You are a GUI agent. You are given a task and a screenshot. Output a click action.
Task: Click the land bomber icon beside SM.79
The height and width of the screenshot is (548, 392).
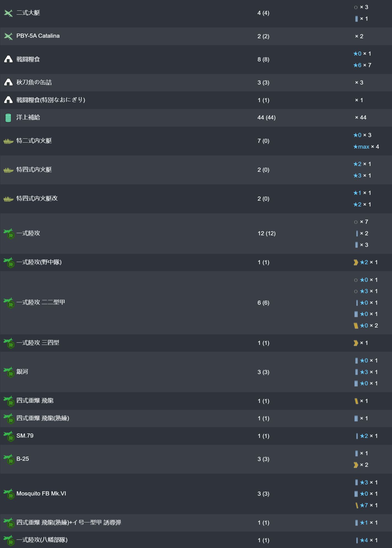[x=9, y=436]
